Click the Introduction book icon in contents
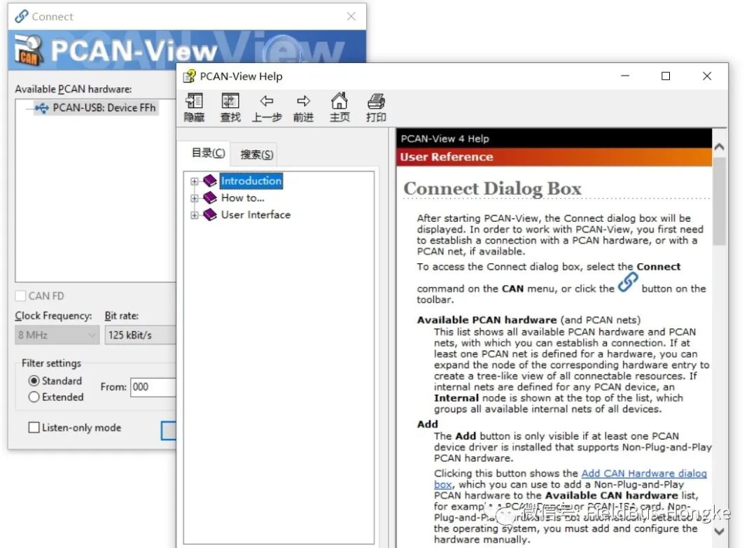Viewport: 756px width, 548px height. click(210, 181)
